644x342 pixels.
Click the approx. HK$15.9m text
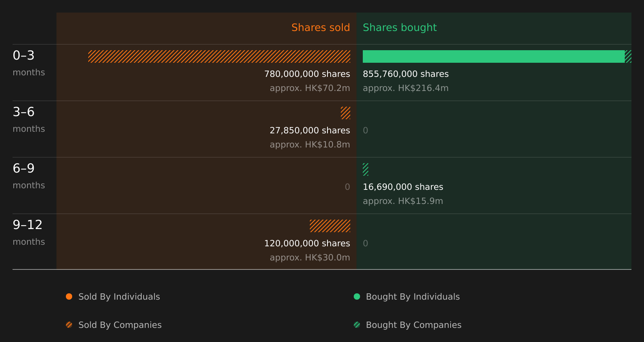pyautogui.click(x=403, y=201)
